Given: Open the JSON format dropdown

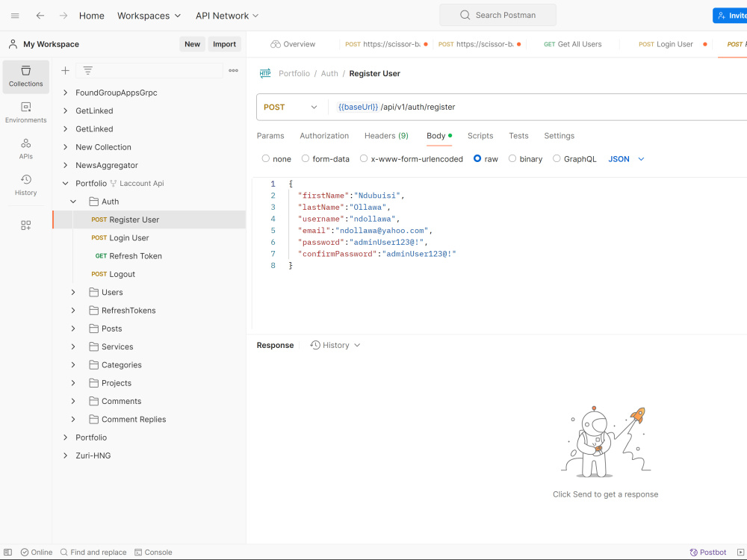Looking at the screenshot, I should click(626, 159).
